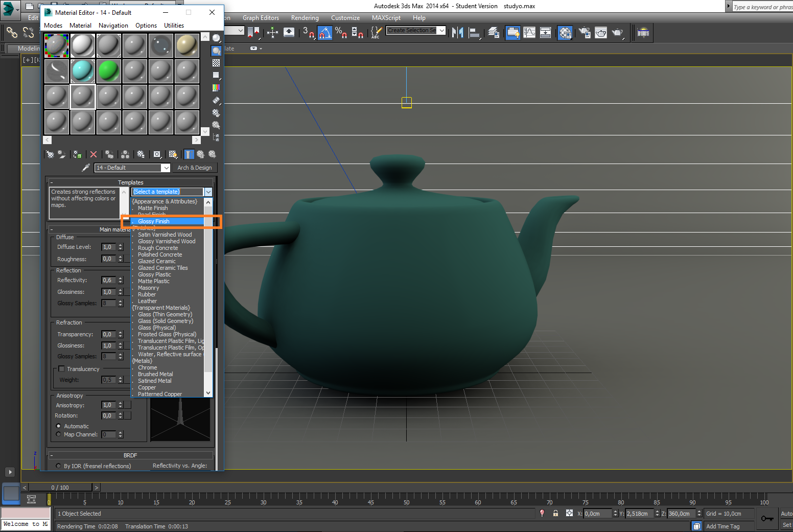Open the material name dropdown 14 - Default
Viewport: 793px width, 532px height.
pos(166,168)
